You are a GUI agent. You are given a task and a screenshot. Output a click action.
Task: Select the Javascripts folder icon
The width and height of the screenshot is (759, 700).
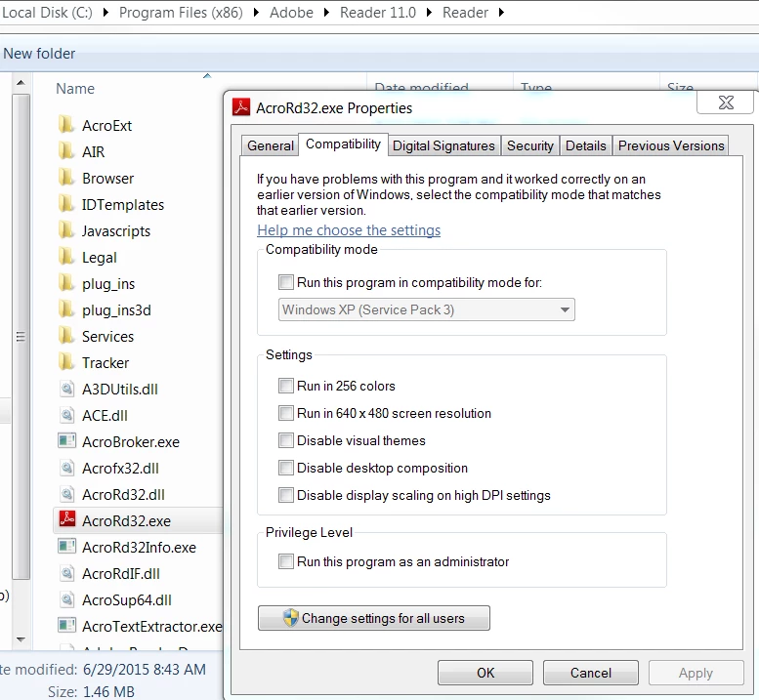coord(66,230)
